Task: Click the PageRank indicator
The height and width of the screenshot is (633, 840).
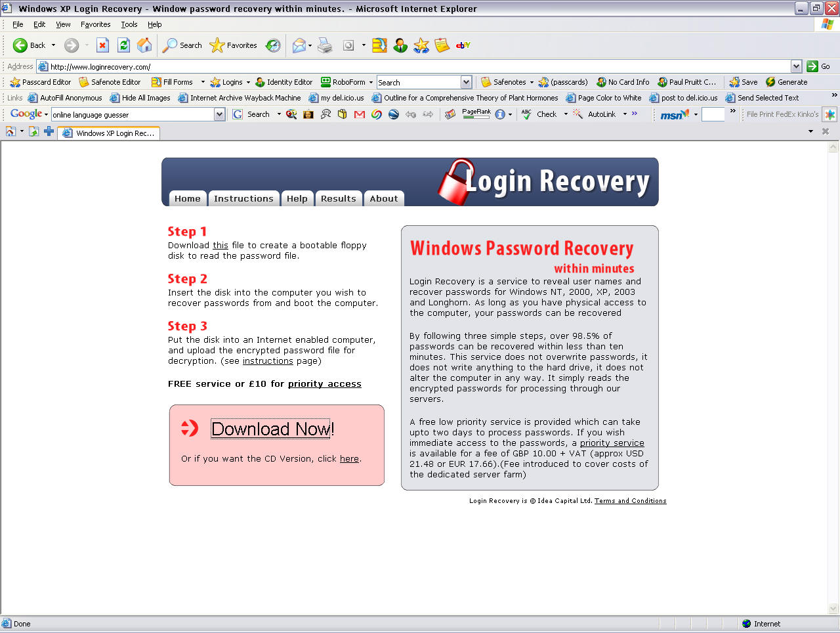Action: point(476,114)
